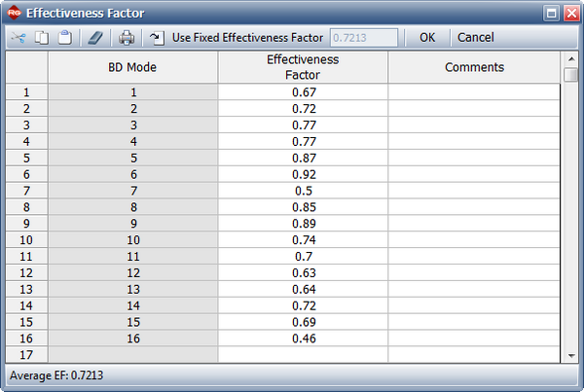Click the Paste clipboard icon
The height and width of the screenshot is (392, 584).
click(x=65, y=38)
